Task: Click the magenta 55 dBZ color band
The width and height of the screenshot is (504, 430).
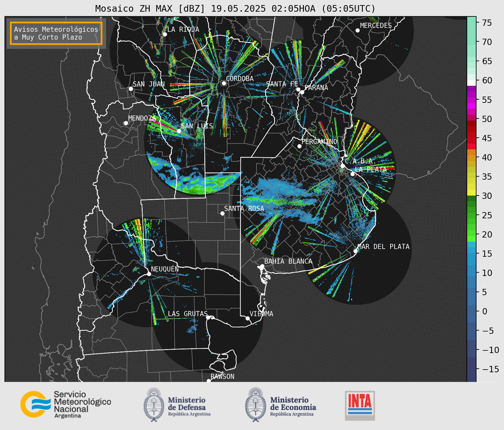Action: click(x=471, y=100)
